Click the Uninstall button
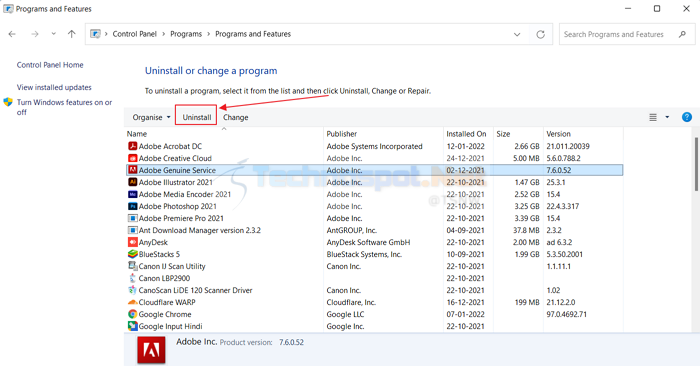Image resolution: width=700 pixels, height=366 pixels. pos(196,117)
